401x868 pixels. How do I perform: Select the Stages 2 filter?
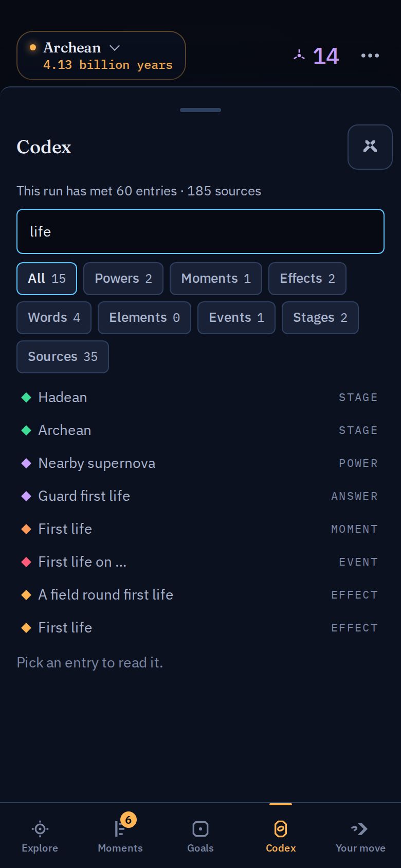point(320,318)
